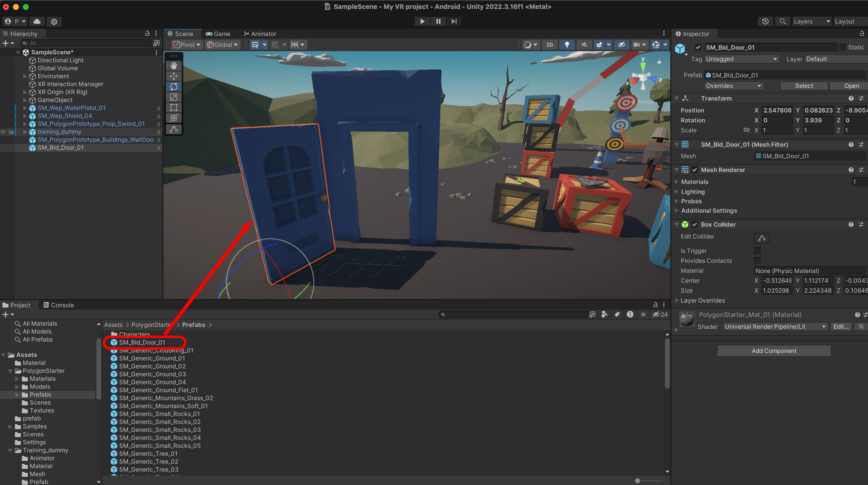Image resolution: width=868 pixels, height=485 pixels.
Task: Select the Move tool in scene toolbar
Action: pos(174,76)
